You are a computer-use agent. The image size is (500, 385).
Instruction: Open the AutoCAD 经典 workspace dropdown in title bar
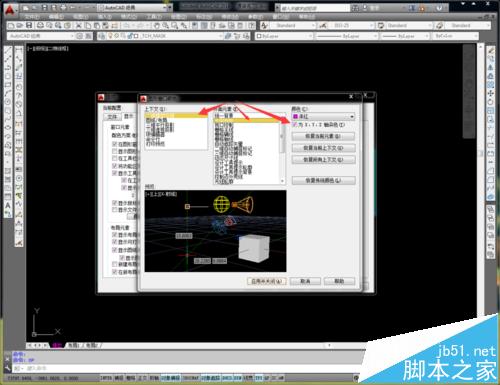[x=135, y=7]
